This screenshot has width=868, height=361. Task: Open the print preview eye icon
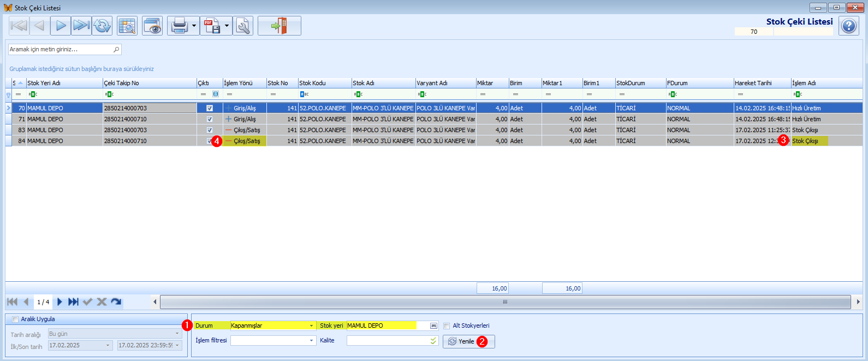(153, 26)
